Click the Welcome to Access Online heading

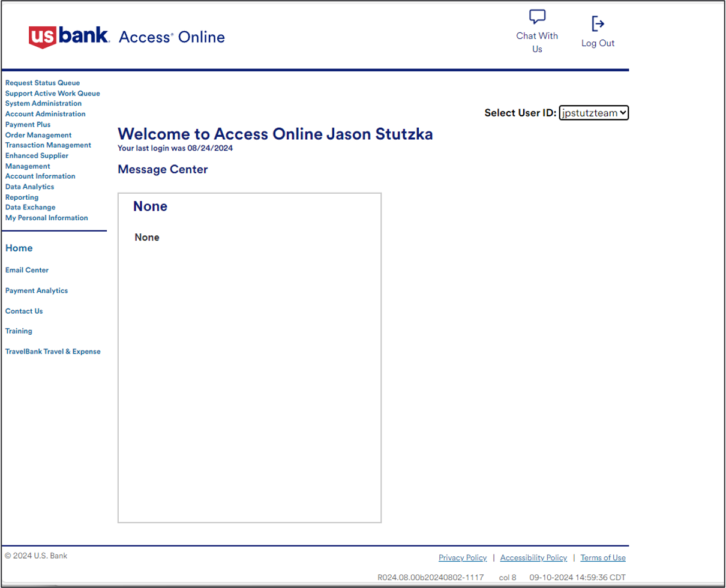(x=275, y=134)
